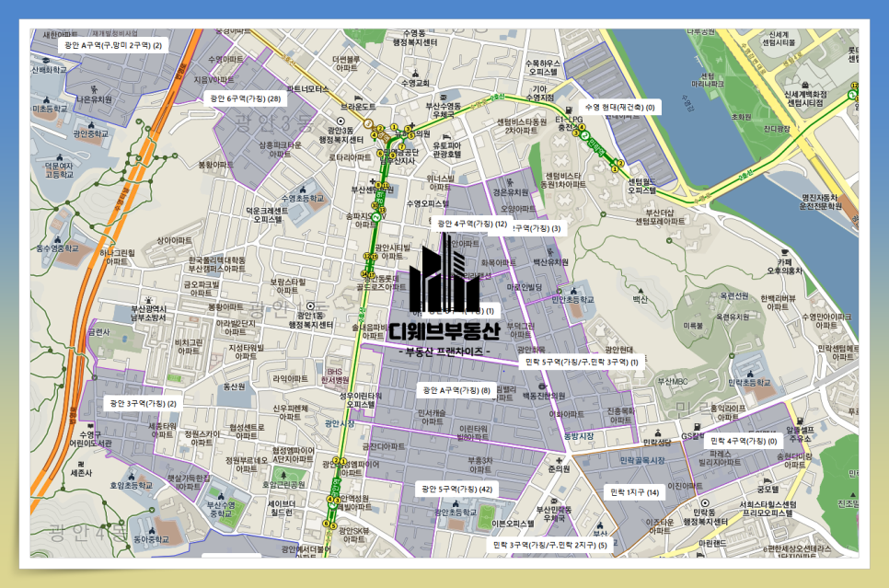The image size is (889, 588).
Task: Click the BHS 한서병원 map text
Action: point(335,376)
